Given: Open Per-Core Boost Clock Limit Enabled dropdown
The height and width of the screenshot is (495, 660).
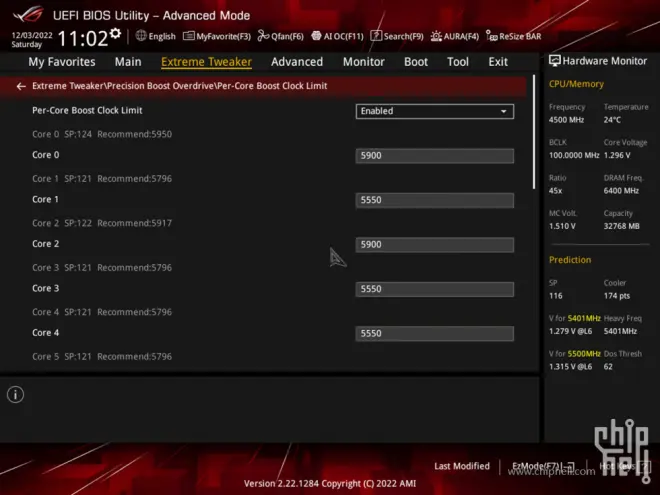Looking at the screenshot, I should point(434,111).
